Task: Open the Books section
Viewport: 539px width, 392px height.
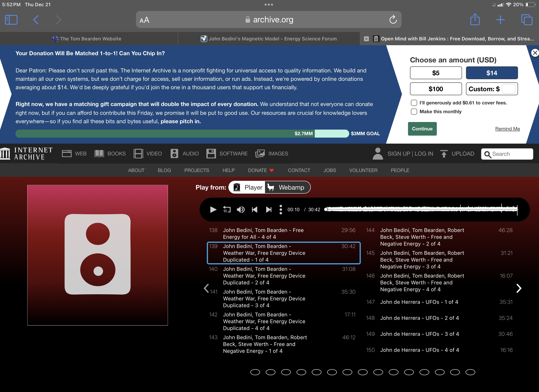Action: click(110, 154)
